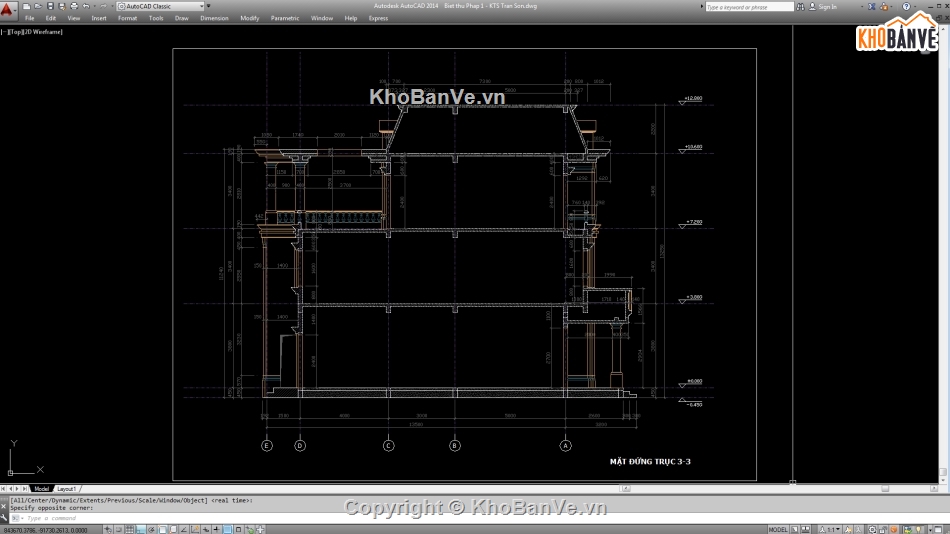Open the Window menu
The height and width of the screenshot is (534, 950).
pos(322,18)
